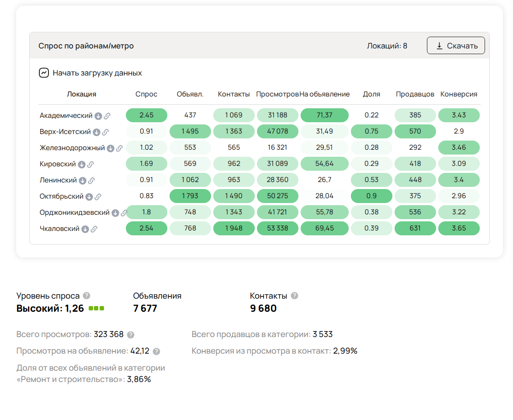Click the download arrow icon next to Академический
Viewport: 513px width, 420px height.
click(98, 116)
